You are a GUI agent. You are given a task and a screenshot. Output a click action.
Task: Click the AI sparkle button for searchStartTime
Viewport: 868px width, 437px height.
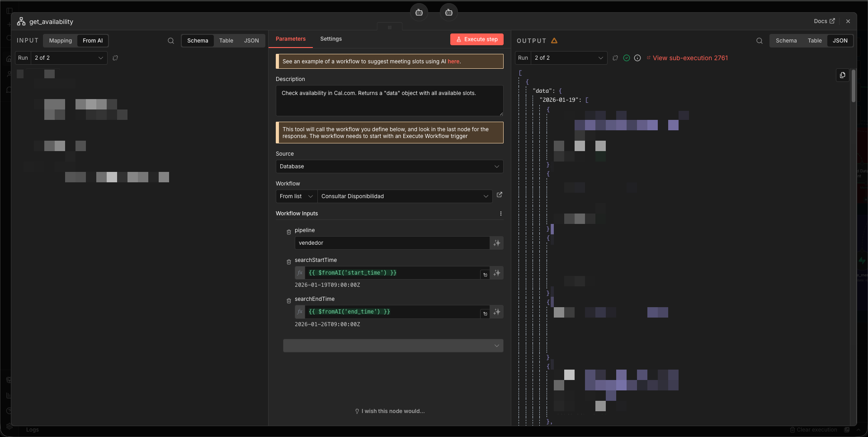click(x=497, y=273)
